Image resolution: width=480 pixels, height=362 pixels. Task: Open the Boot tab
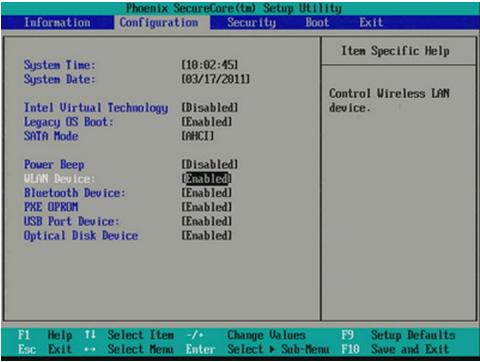[x=317, y=23]
